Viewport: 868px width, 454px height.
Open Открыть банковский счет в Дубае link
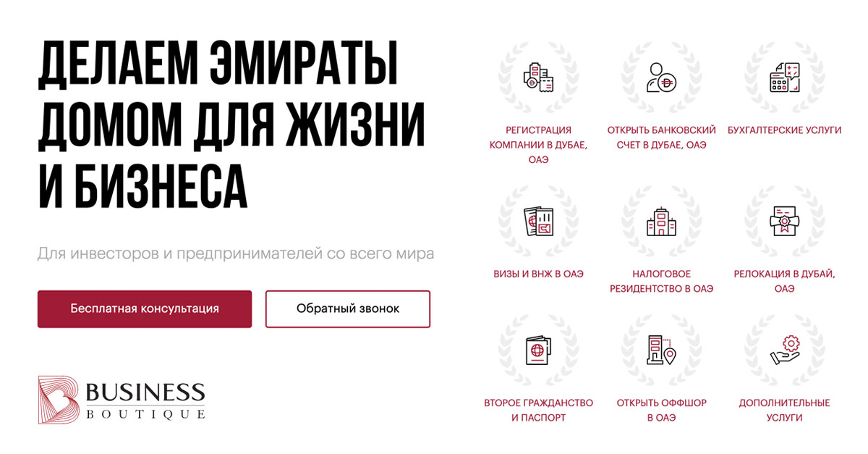[661, 138]
